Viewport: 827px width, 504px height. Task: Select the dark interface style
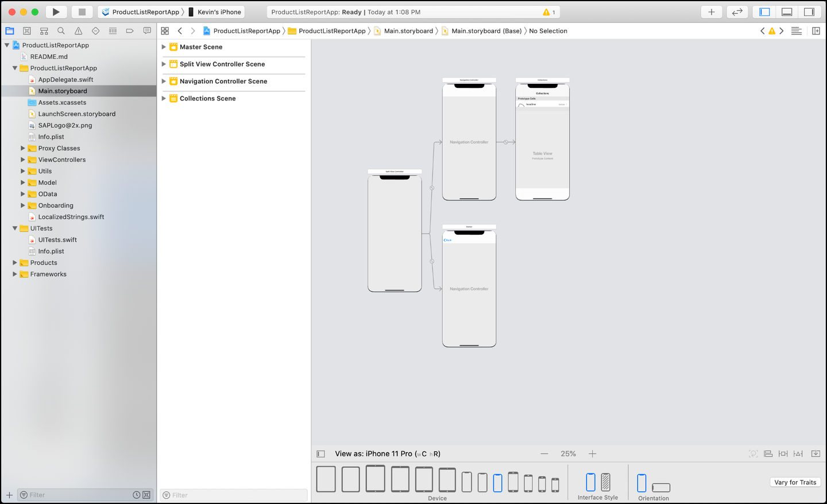coord(605,482)
